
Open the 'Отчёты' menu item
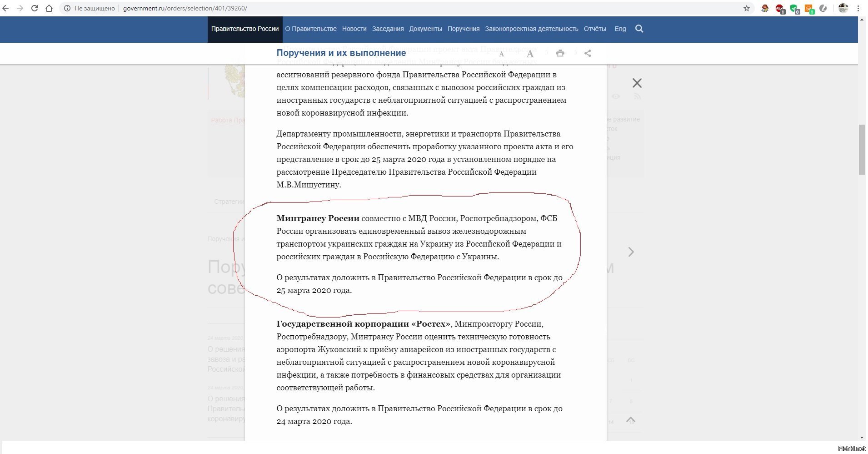[595, 29]
